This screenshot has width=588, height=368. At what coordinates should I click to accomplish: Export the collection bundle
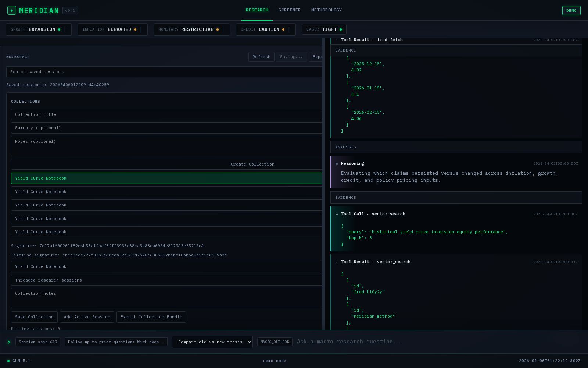tap(151, 317)
